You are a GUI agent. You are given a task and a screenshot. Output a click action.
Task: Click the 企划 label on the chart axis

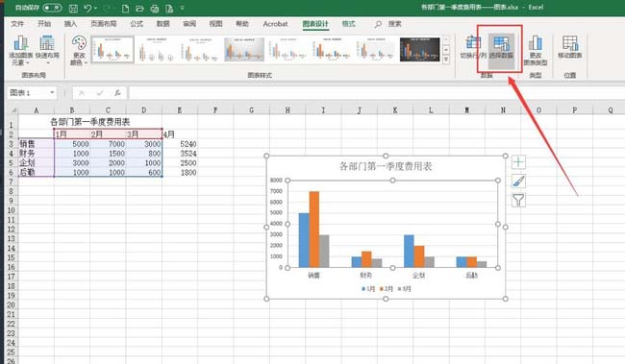tap(418, 275)
